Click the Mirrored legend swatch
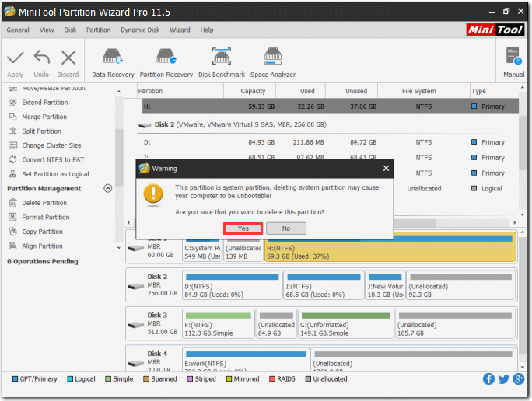Image resolution: width=532 pixels, height=401 pixels. pyautogui.click(x=229, y=379)
